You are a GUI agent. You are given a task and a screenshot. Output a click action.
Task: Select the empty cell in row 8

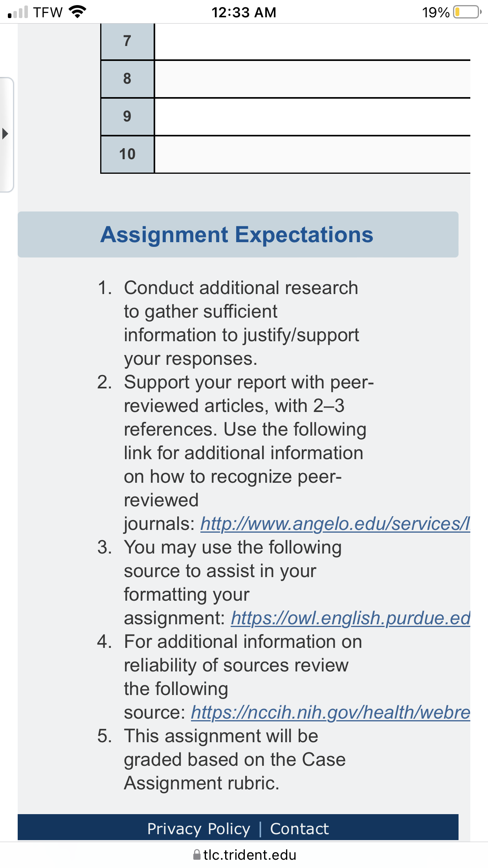pyautogui.click(x=312, y=79)
